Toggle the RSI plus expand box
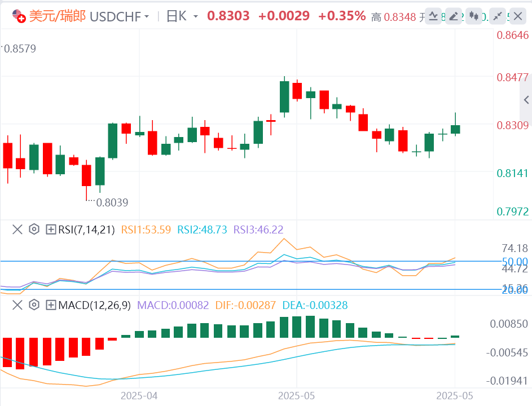Image resolution: width=532 pixels, height=406 pixels. coord(51,230)
